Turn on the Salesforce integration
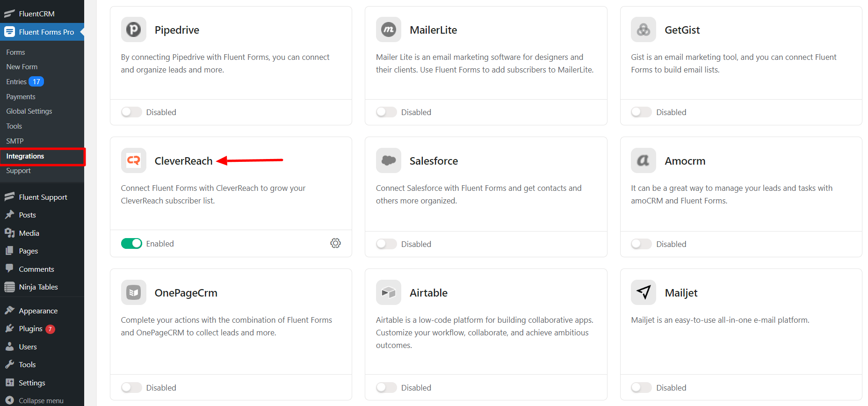This screenshot has height=406, width=868. pyautogui.click(x=386, y=244)
